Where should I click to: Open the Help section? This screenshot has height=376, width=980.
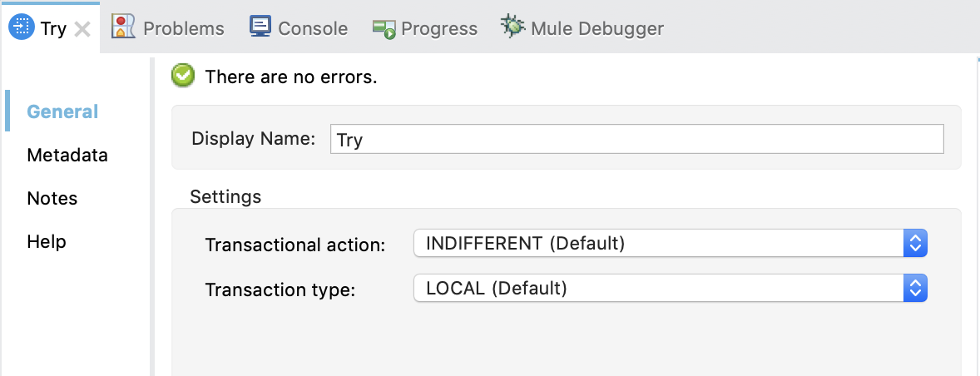[x=47, y=241]
